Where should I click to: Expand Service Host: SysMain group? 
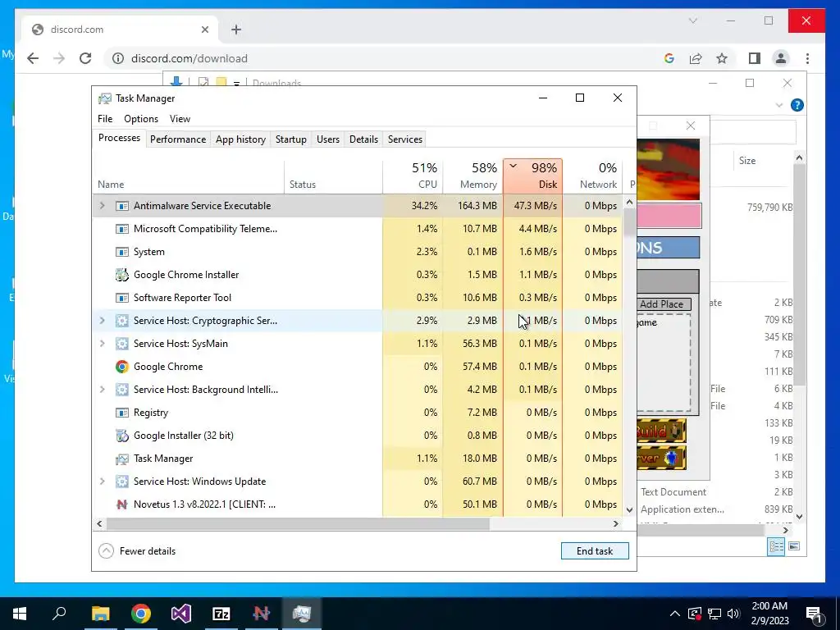pos(103,344)
